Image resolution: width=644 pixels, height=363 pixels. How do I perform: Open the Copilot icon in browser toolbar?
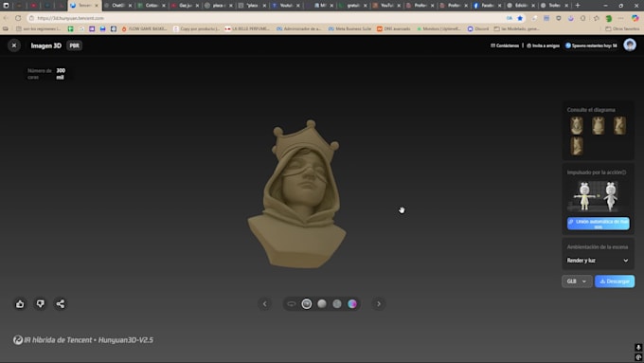coord(635,18)
